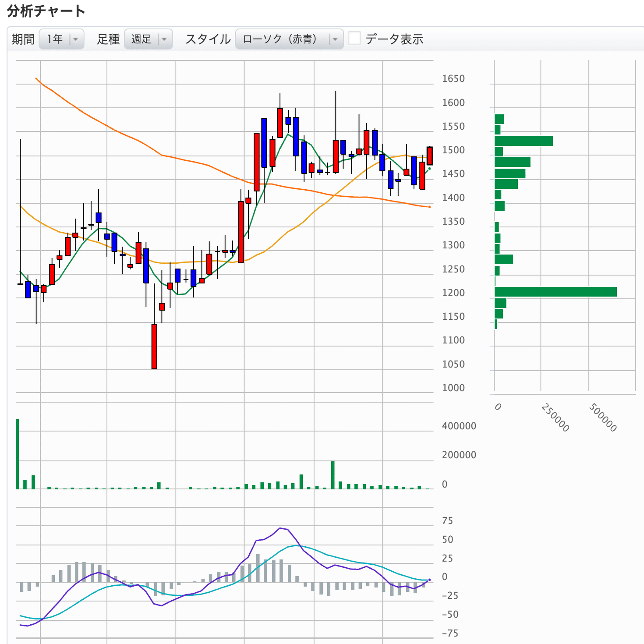Click the 200000 volume axis label
The height and width of the screenshot is (644, 644).
[459, 455]
